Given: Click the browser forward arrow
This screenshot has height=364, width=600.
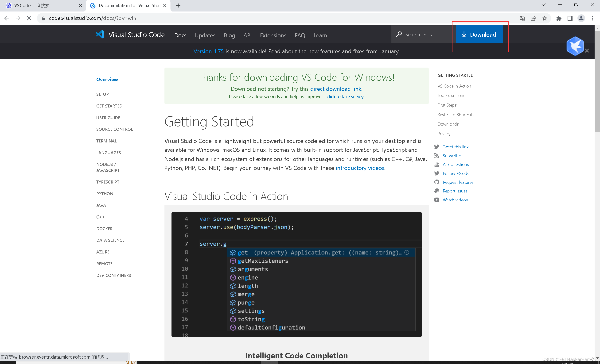Looking at the screenshot, I should coord(18,18).
